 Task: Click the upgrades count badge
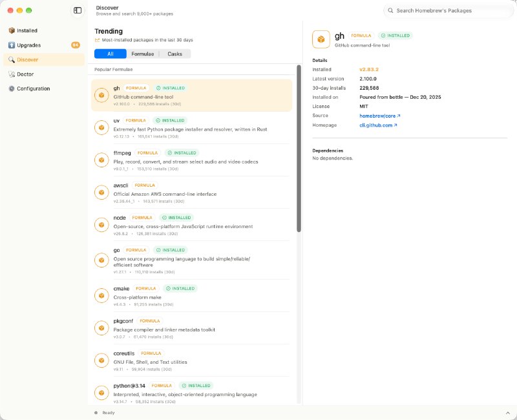tap(76, 45)
